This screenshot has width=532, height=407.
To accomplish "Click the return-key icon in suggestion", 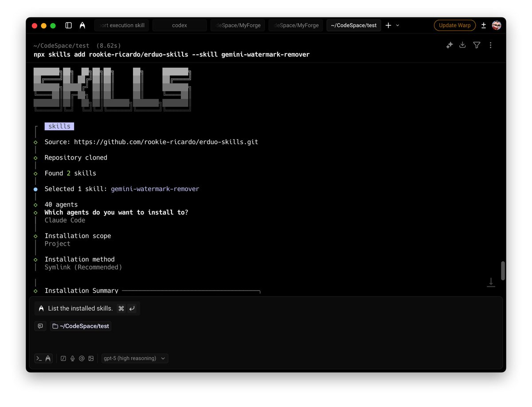I will coord(132,309).
